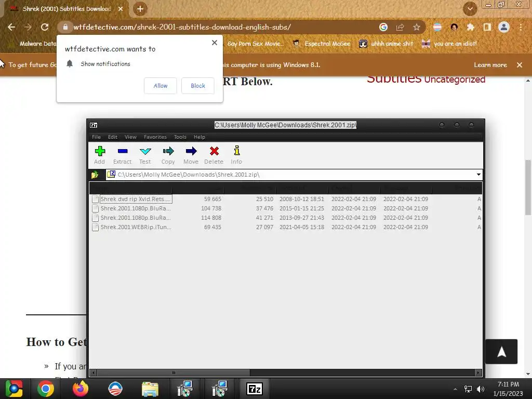Extract files using the Extract icon
The image size is (532, 399).
[x=122, y=155]
